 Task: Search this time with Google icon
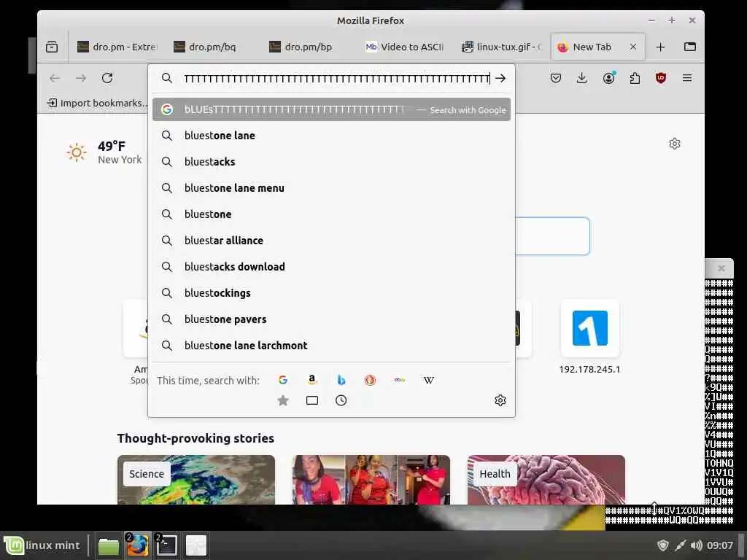click(x=283, y=380)
